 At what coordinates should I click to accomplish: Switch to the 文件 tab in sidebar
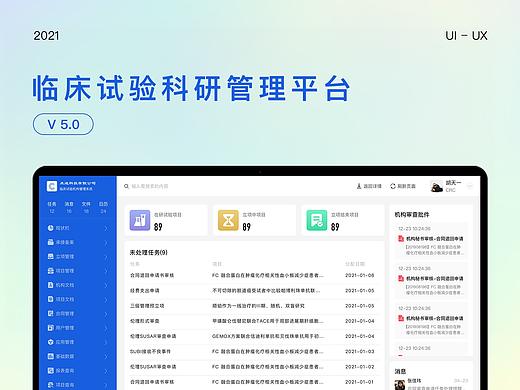pyautogui.click(x=86, y=207)
